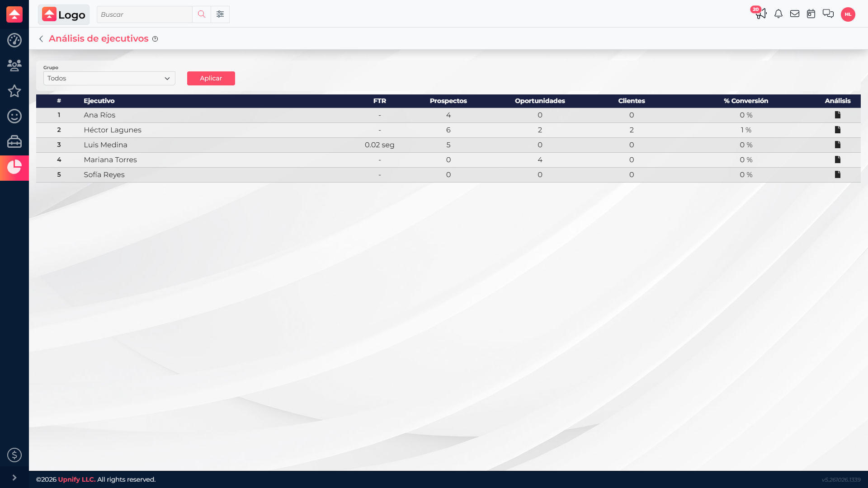Viewport: 868px width, 488px height.
Task: Sort by the % Conversión column header
Action: click(x=746, y=101)
